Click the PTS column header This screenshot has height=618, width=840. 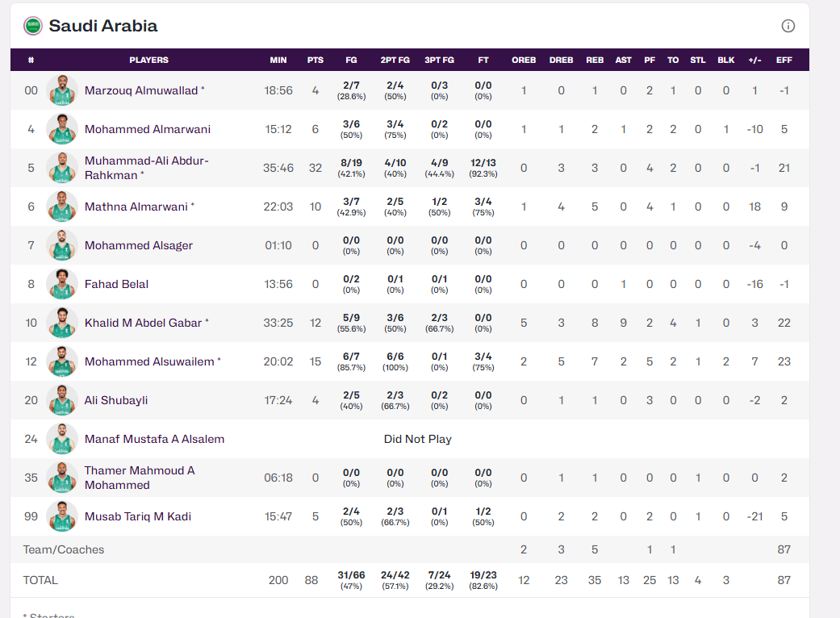[x=316, y=60]
